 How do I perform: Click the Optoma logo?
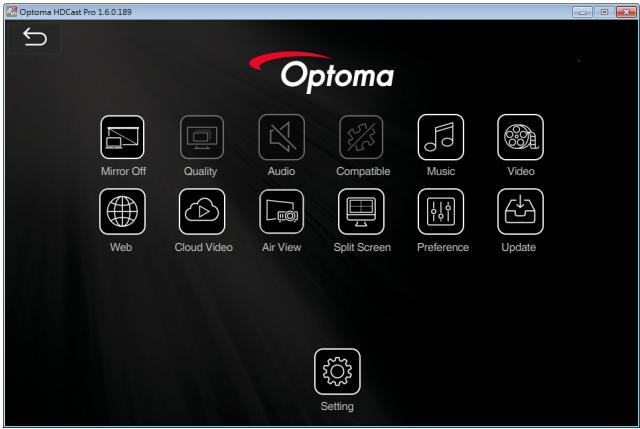322,72
